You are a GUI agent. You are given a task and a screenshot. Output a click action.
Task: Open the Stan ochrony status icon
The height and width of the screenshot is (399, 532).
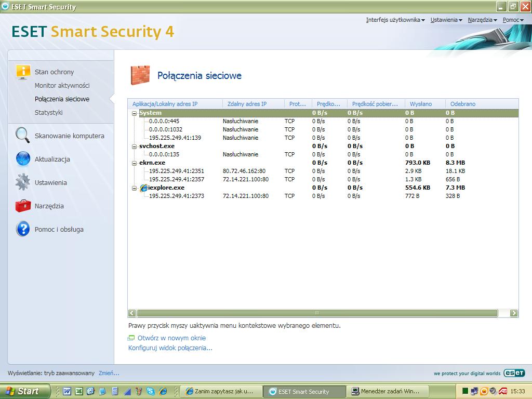[x=23, y=72]
